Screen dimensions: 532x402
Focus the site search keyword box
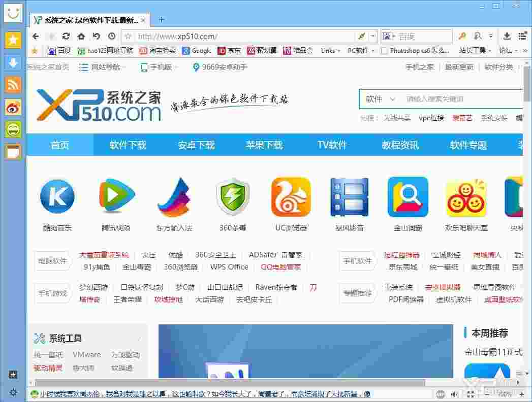point(463,99)
